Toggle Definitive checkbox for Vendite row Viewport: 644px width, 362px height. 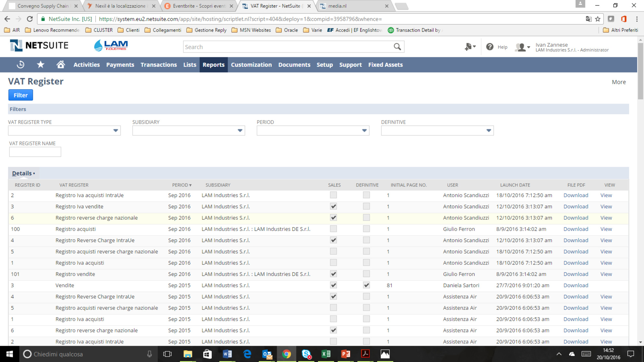pos(367,285)
